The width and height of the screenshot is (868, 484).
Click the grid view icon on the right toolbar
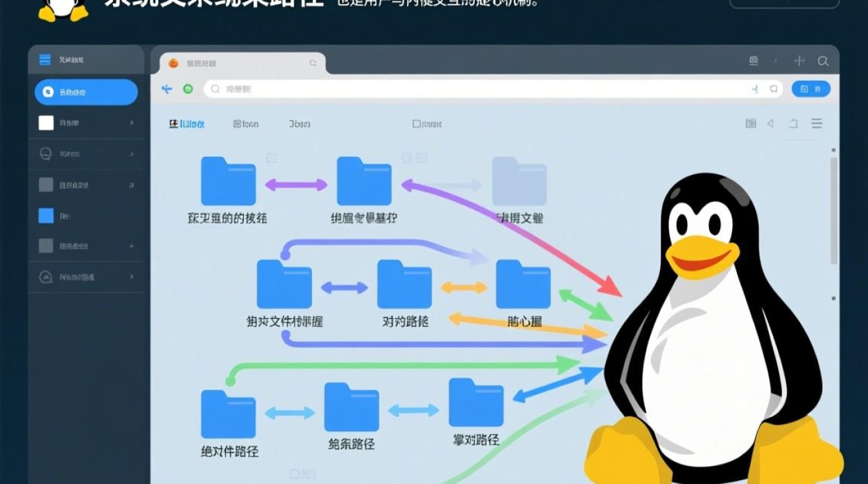point(751,123)
